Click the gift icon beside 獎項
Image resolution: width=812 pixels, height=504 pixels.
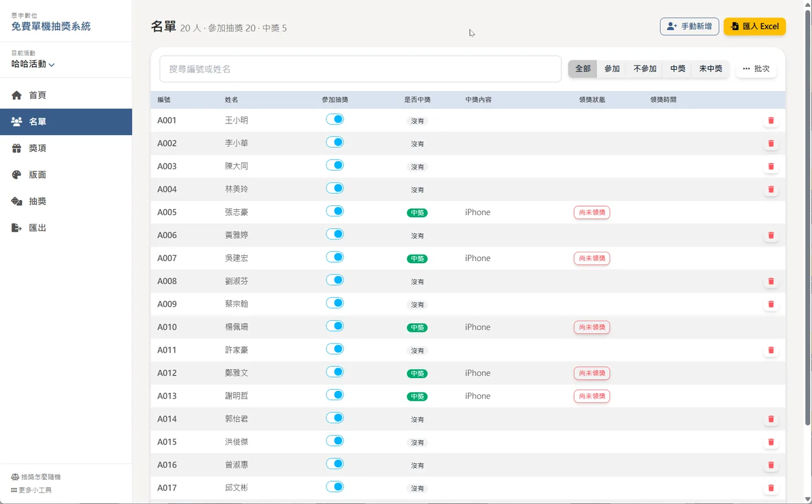17,148
